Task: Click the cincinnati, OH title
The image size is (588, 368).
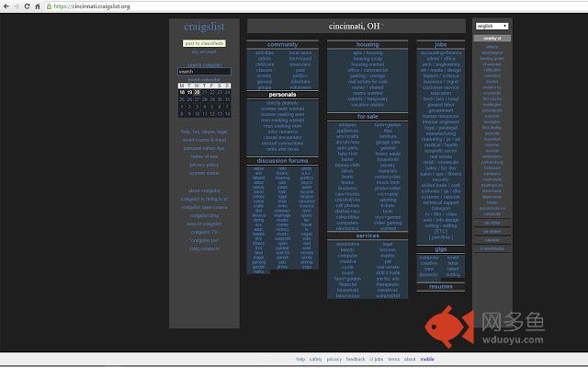Action: click(x=354, y=27)
